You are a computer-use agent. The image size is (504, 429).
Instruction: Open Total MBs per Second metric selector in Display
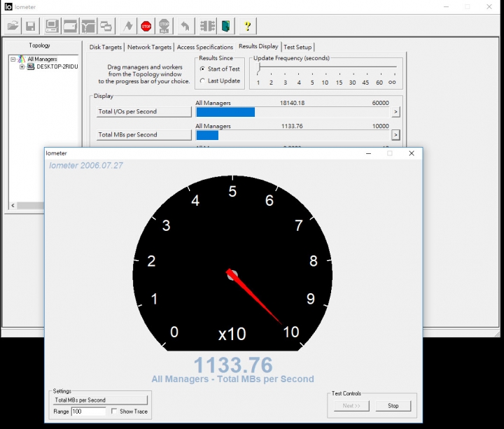click(x=144, y=134)
